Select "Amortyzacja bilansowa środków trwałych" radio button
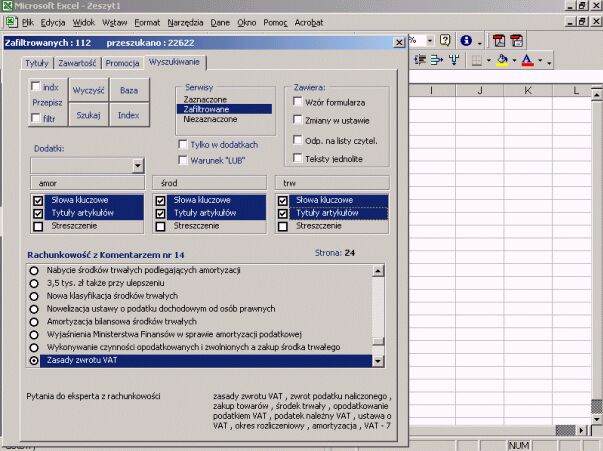The image size is (603, 451). [x=35, y=322]
